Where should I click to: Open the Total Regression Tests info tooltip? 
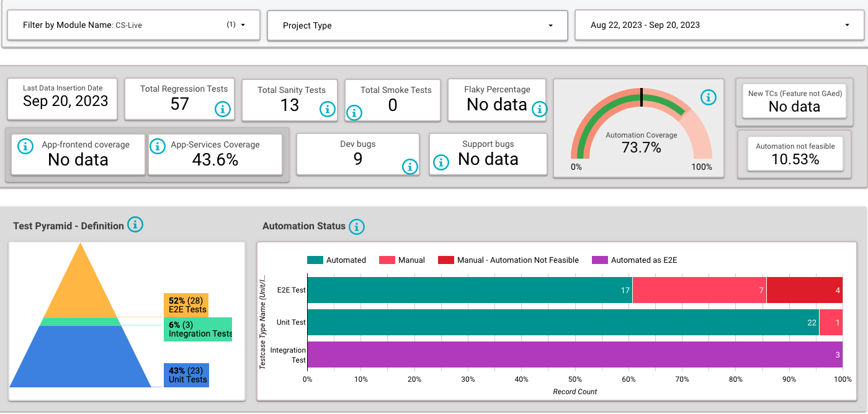[223, 110]
